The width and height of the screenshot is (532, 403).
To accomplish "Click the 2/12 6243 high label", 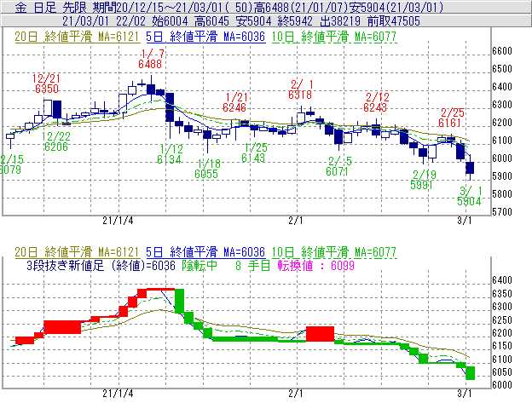I will coord(376,102).
